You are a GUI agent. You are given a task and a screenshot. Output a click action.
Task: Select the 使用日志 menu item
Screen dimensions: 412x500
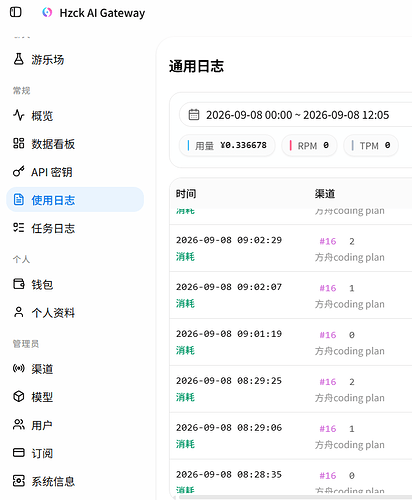tap(75, 200)
